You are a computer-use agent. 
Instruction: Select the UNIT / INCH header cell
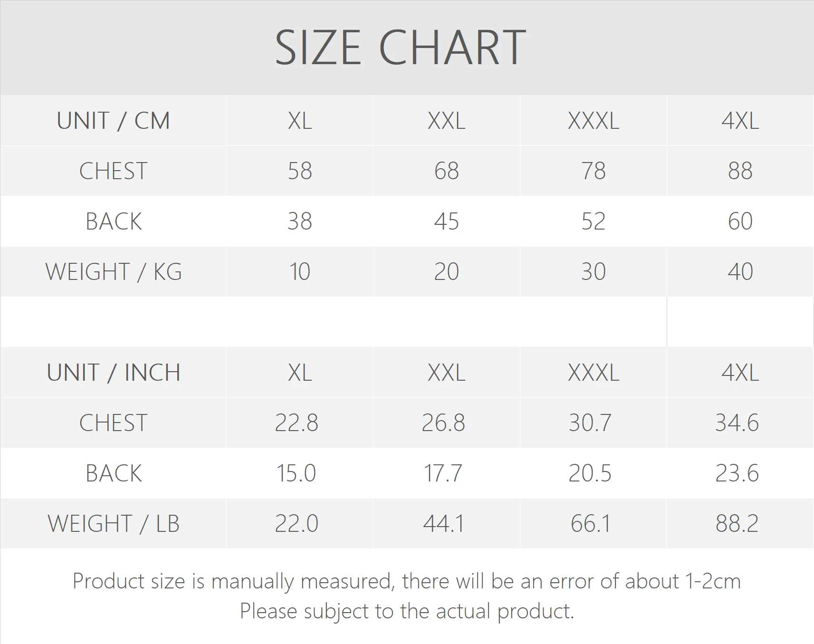coord(113,373)
